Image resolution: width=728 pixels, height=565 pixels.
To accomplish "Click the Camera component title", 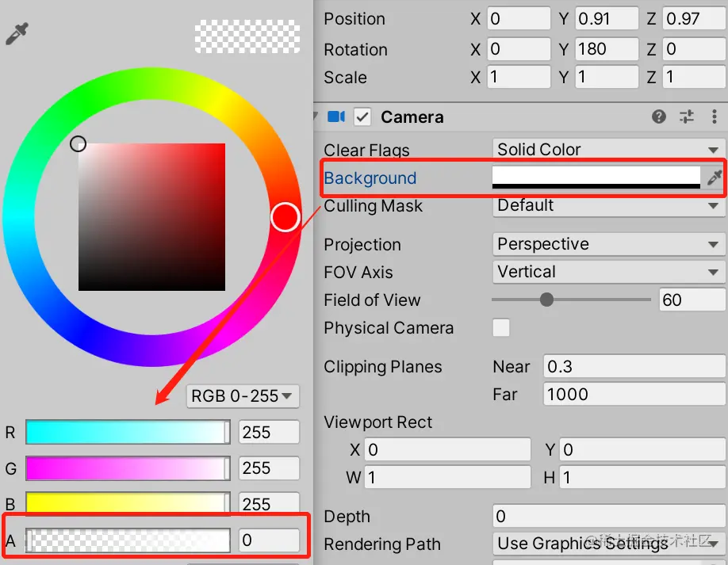I will point(412,117).
